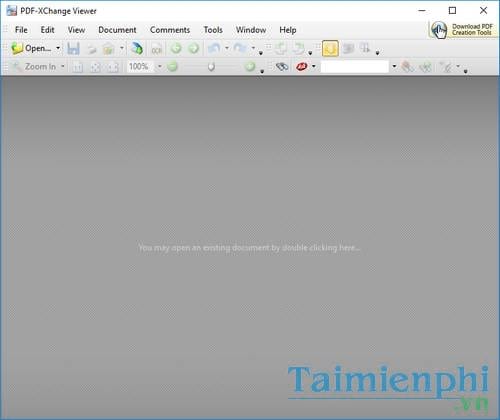Expand the search box dropdown arrow
Screen dimensions: 500x420
(394, 67)
